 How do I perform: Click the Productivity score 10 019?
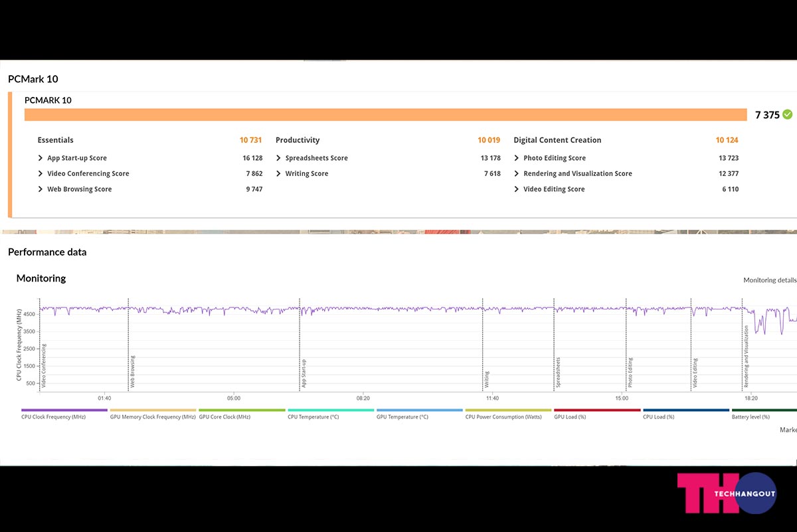489,140
